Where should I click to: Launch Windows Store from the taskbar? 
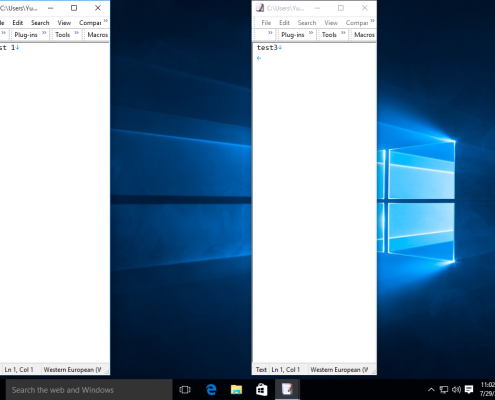click(x=262, y=389)
